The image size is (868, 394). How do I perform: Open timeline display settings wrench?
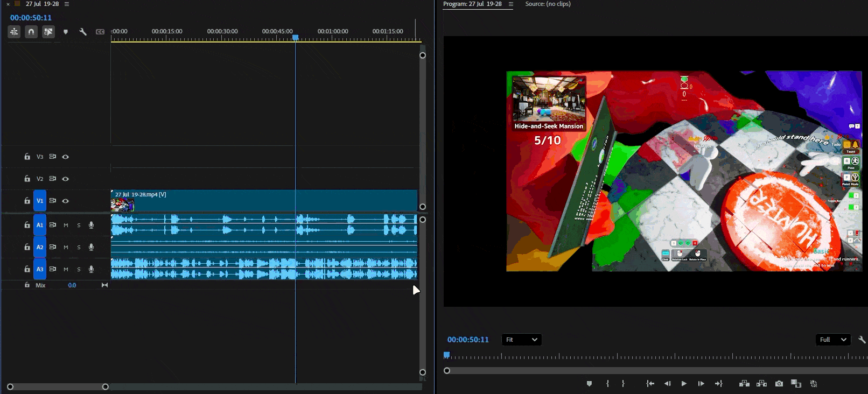(83, 32)
